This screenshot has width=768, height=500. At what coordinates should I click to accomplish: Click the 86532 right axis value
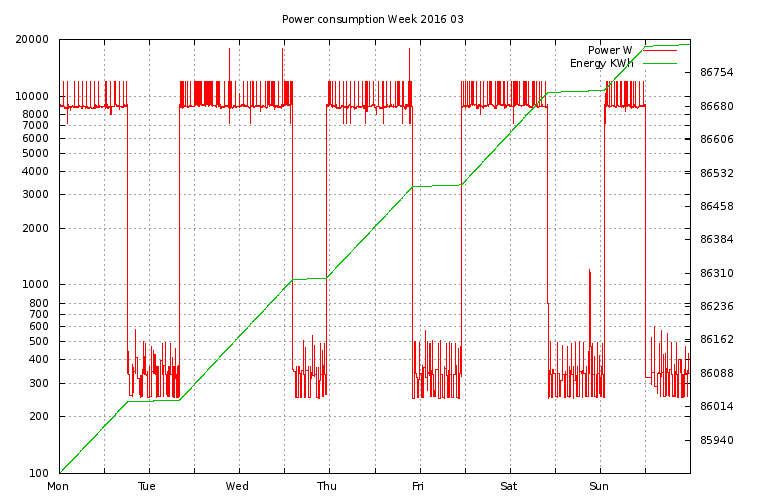click(x=717, y=173)
